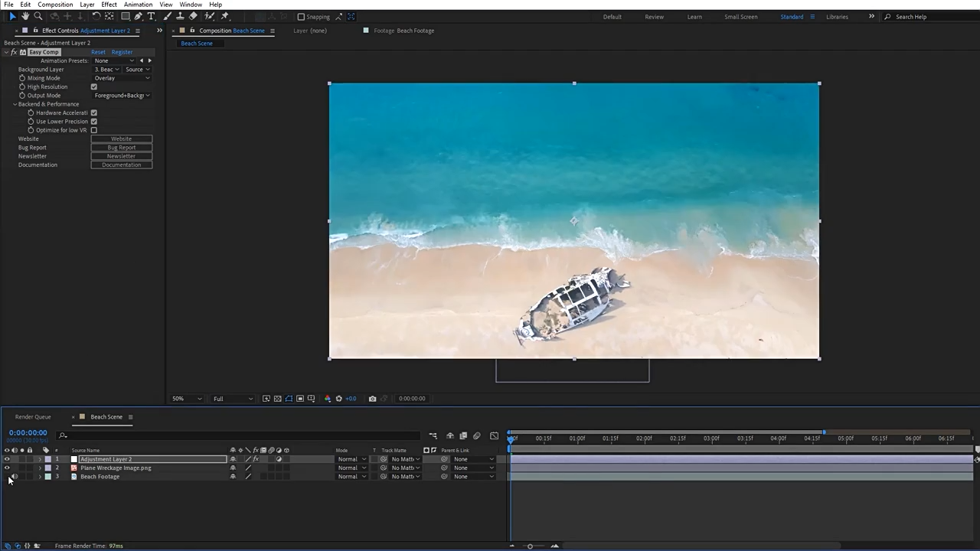This screenshot has height=551, width=980.
Task: Select the Eraser tool
Action: [193, 16]
